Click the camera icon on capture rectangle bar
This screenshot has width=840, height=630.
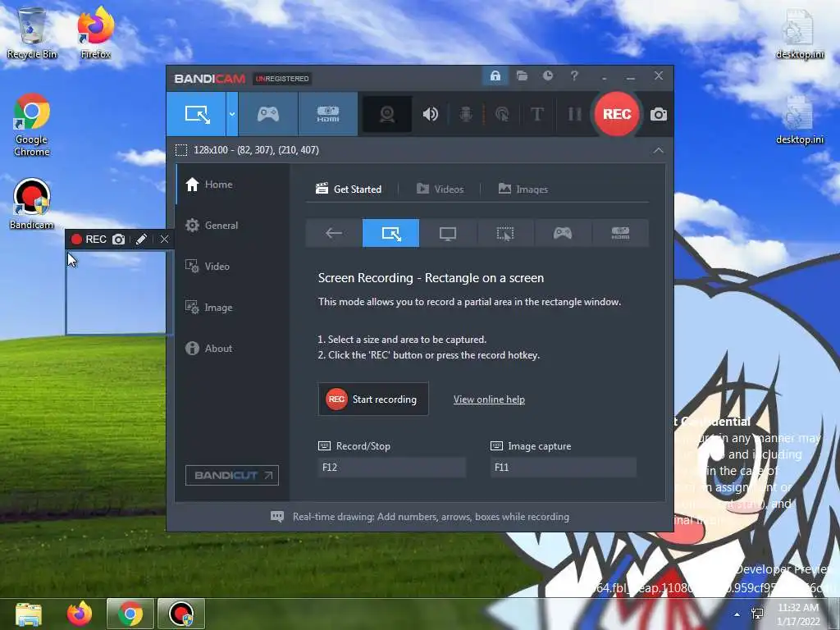tap(118, 240)
